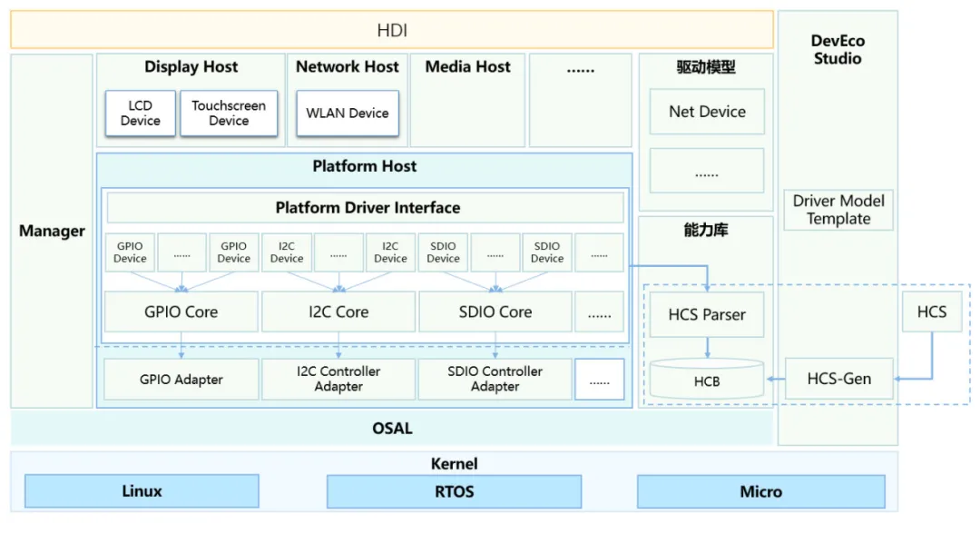Select the Touchscreen Device box
Viewport: 980px width, 534px height.
click(229, 114)
